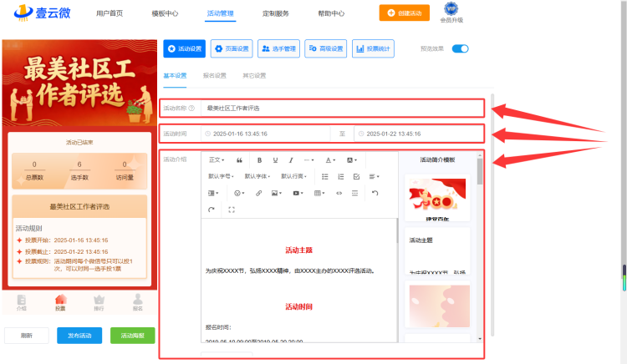Image resolution: width=627 pixels, height=364 pixels.
Task: Undo last edit in editor
Action: click(x=375, y=193)
